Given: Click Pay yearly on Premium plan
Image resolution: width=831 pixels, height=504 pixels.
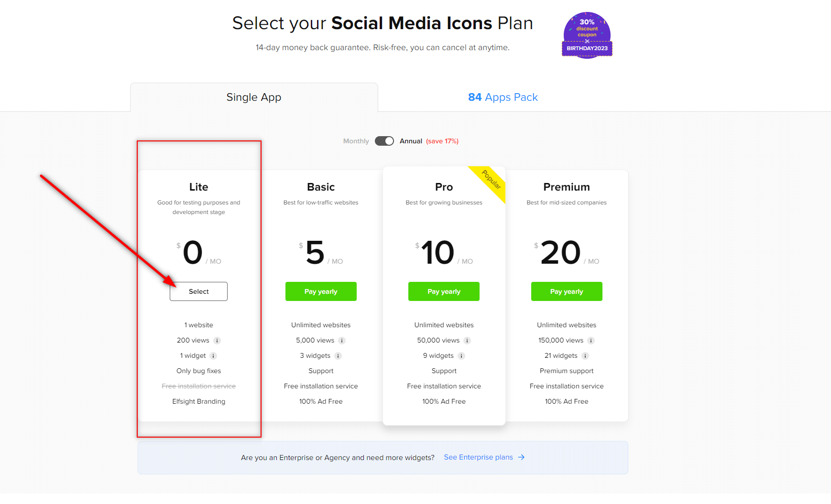Looking at the screenshot, I should [x=567, y=291].
